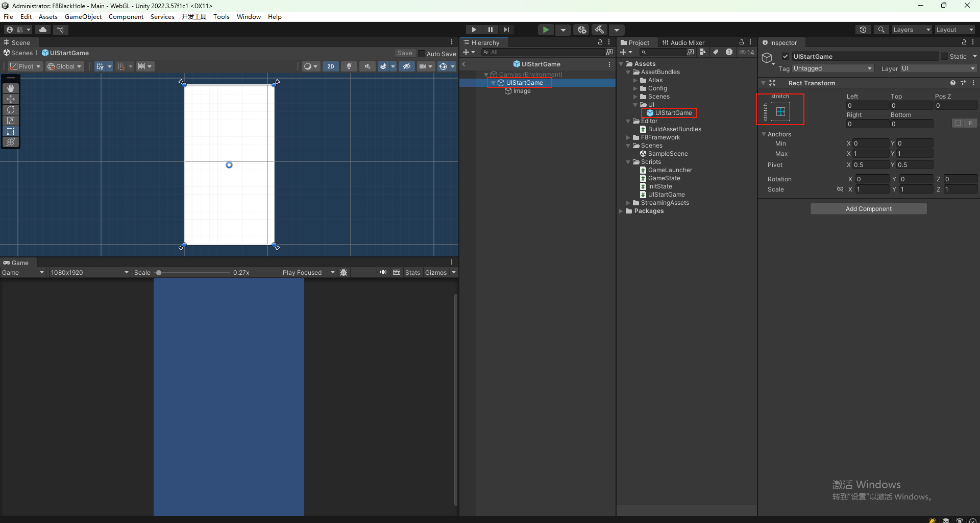This screenshot has height=523, width=980.
Task: Open the Window menu
Action: pos(249,16)
